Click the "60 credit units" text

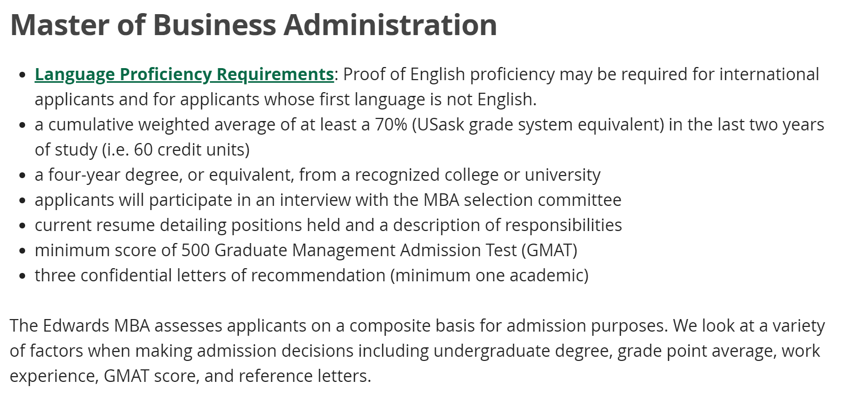point(192,150)
